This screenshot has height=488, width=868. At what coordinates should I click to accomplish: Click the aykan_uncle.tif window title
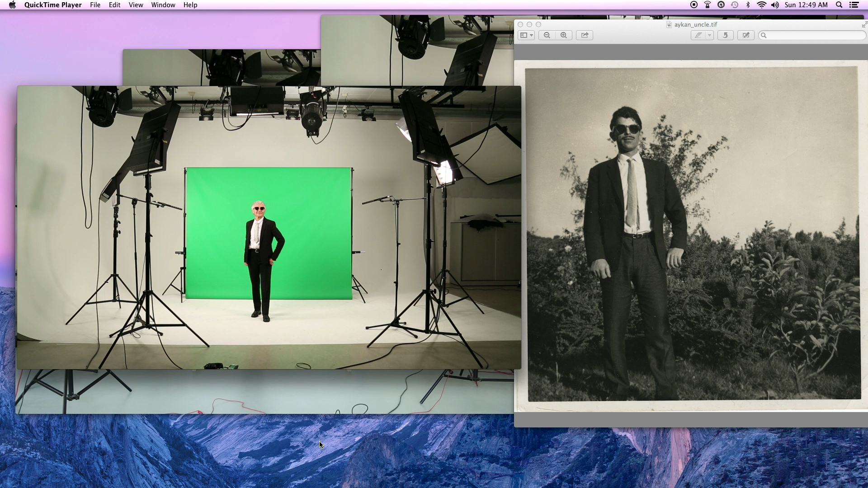tap(696, 24)
